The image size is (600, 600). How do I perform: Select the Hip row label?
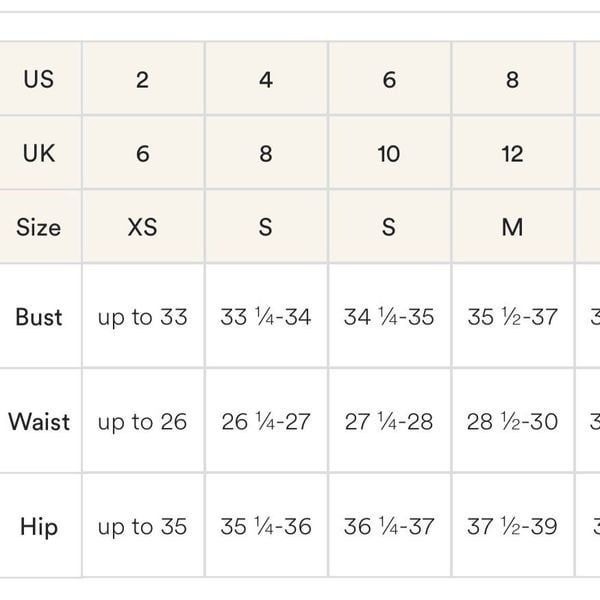[x=40, y=525]
